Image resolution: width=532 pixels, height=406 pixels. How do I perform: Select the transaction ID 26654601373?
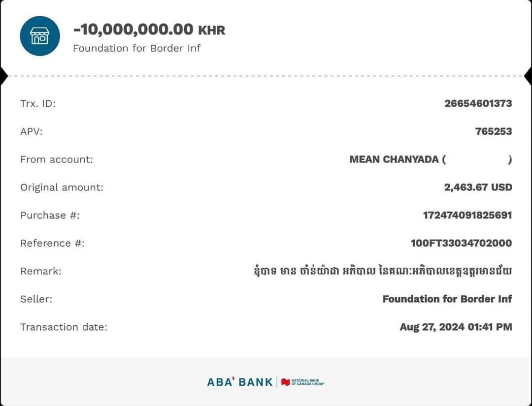(x=478, y=103)
